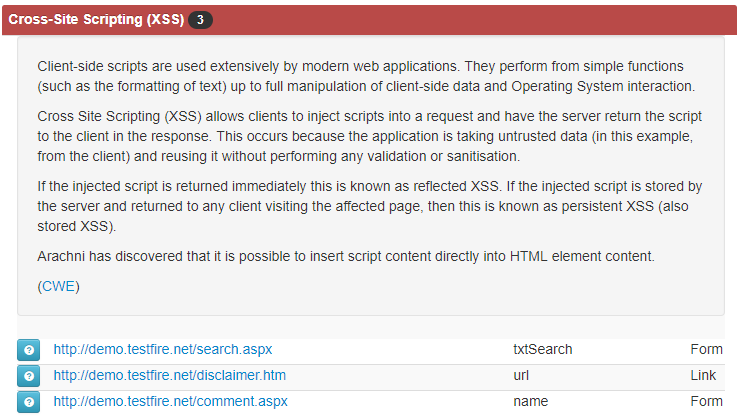Click the Link type in disclaimer.htm row
Image resolution: width=740 pixels, height=417 pixels.
(703, 375)
